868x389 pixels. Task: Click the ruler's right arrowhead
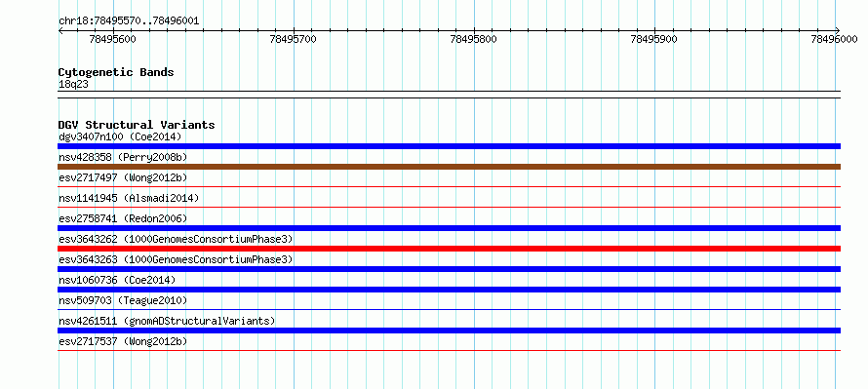[838, 30]
